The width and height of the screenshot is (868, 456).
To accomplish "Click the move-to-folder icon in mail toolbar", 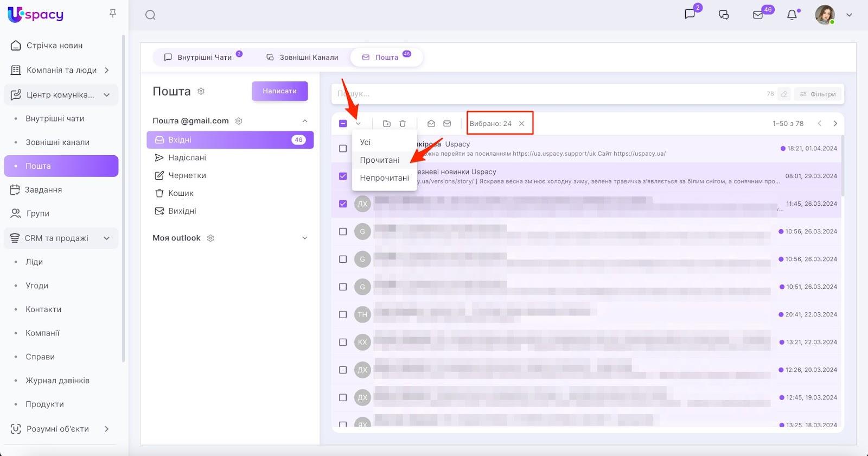I will 387,124.
